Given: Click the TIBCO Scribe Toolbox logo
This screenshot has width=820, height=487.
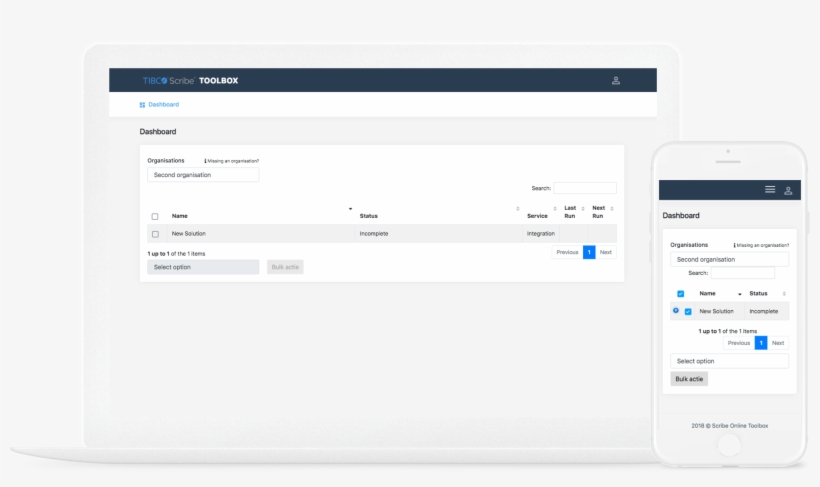Looking at the screenshot, I should point(190,80).
